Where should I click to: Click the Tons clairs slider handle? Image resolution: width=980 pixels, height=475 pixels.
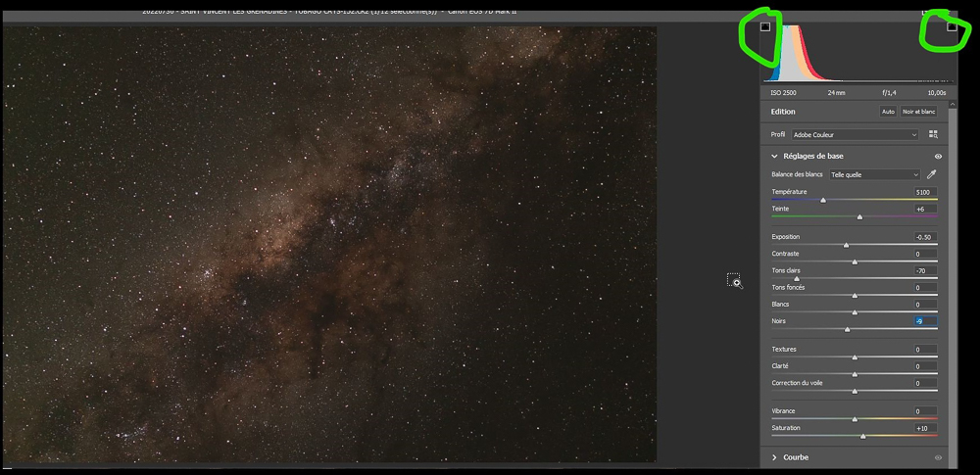coord(796,279)
